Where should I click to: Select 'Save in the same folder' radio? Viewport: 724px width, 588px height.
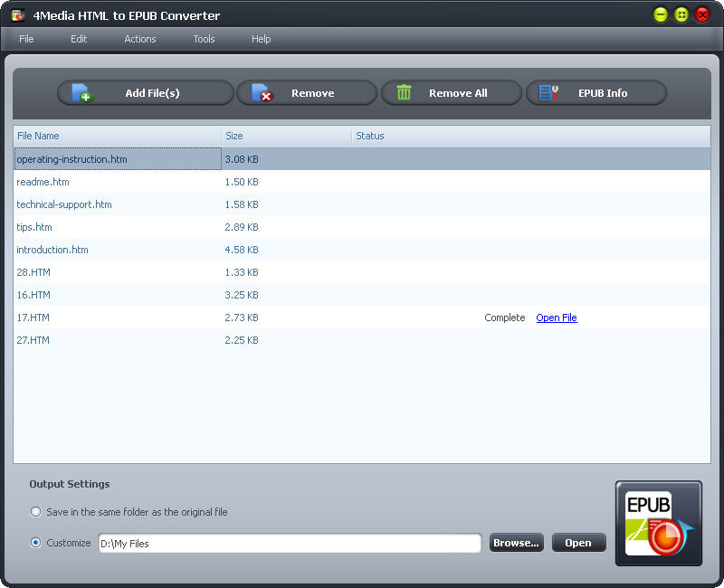[35, 512]
